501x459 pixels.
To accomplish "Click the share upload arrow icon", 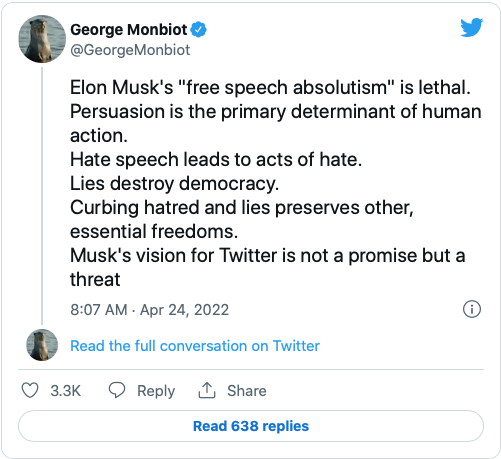I will [x=207, y=390].
